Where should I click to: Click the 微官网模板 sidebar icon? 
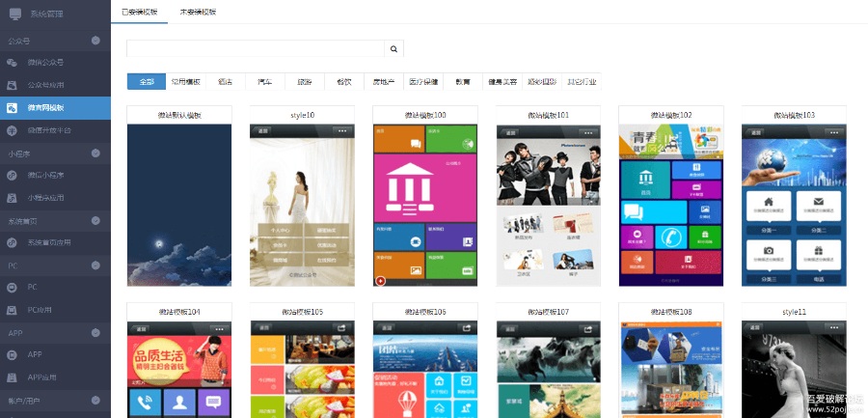pyautogui.click(x=12, y=108)
